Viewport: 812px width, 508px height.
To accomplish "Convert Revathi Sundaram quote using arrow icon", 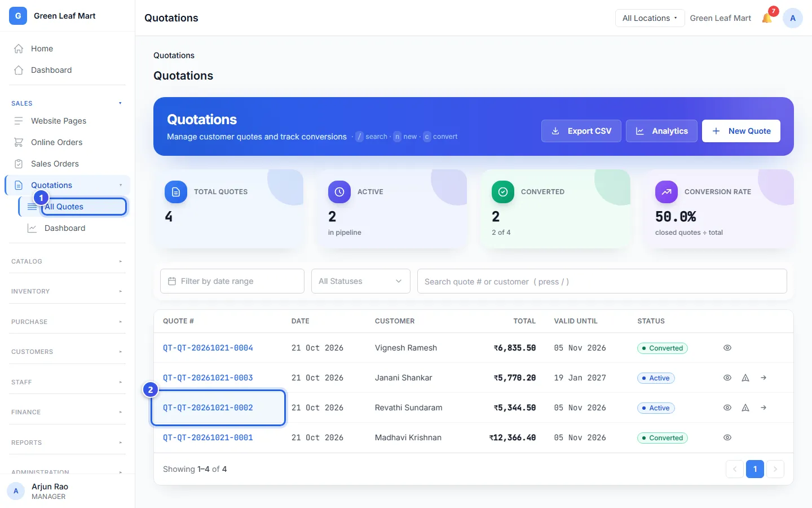I will (764, 408).
